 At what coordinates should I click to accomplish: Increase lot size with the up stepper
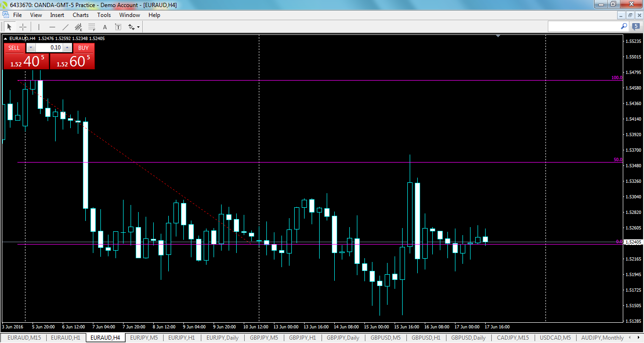[x=67, y=48]
